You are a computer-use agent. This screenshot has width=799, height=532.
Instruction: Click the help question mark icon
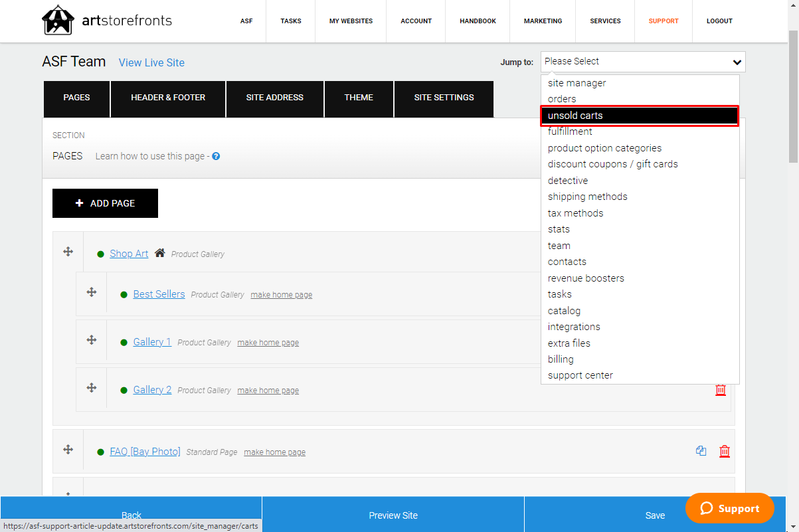coord(216,157)
